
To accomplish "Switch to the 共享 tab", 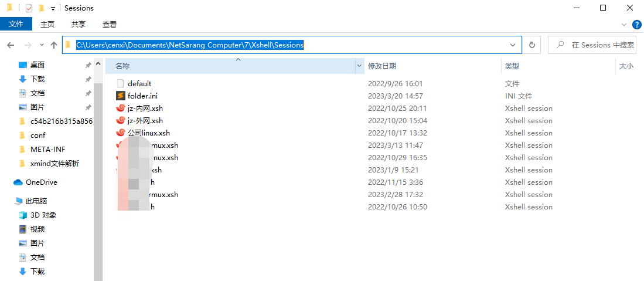I will click(x=79, y=24).
